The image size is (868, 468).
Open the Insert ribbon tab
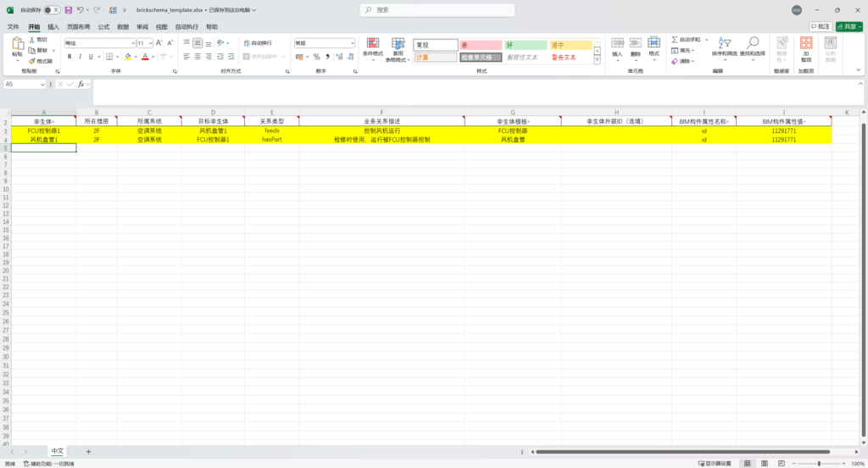(53, 26)
